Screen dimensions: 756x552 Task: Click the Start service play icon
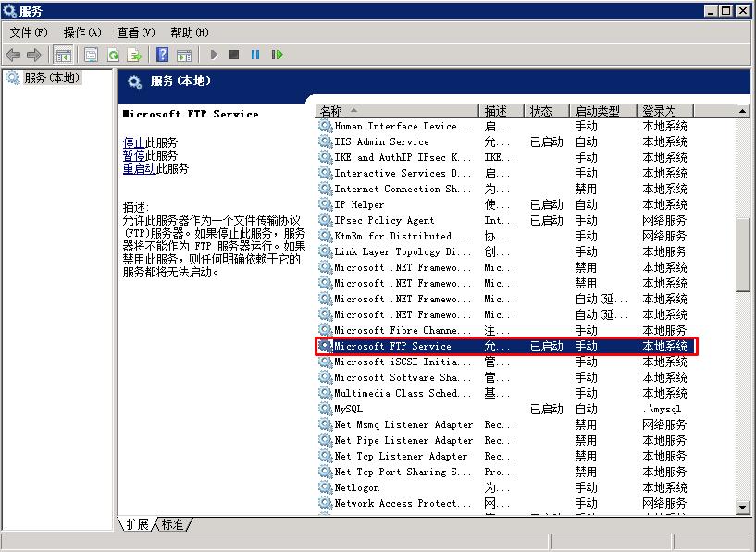(214, 55)
